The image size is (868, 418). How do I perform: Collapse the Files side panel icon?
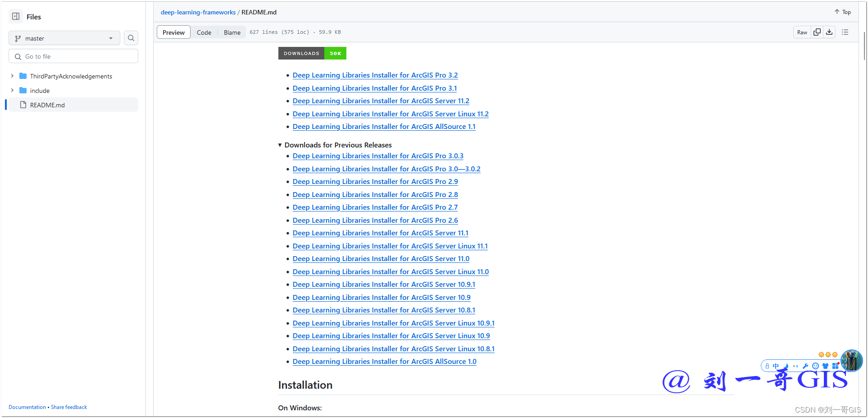[16, 17]
